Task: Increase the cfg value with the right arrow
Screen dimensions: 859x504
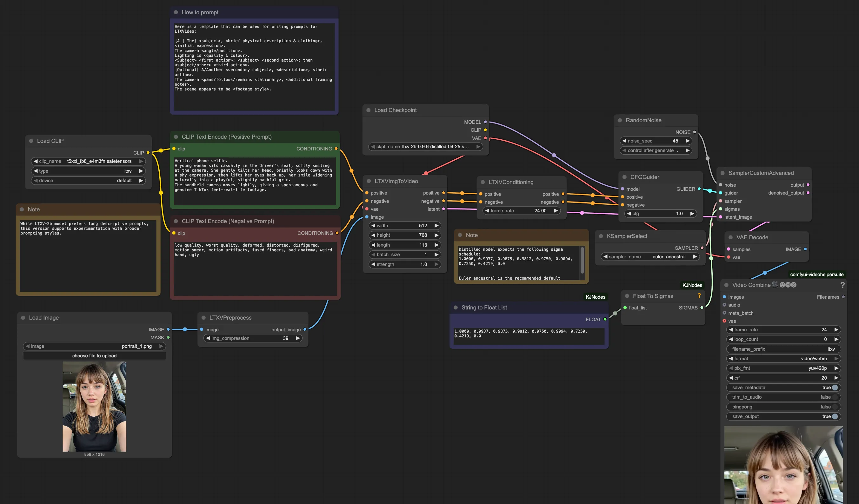Action: coord(692,213)
